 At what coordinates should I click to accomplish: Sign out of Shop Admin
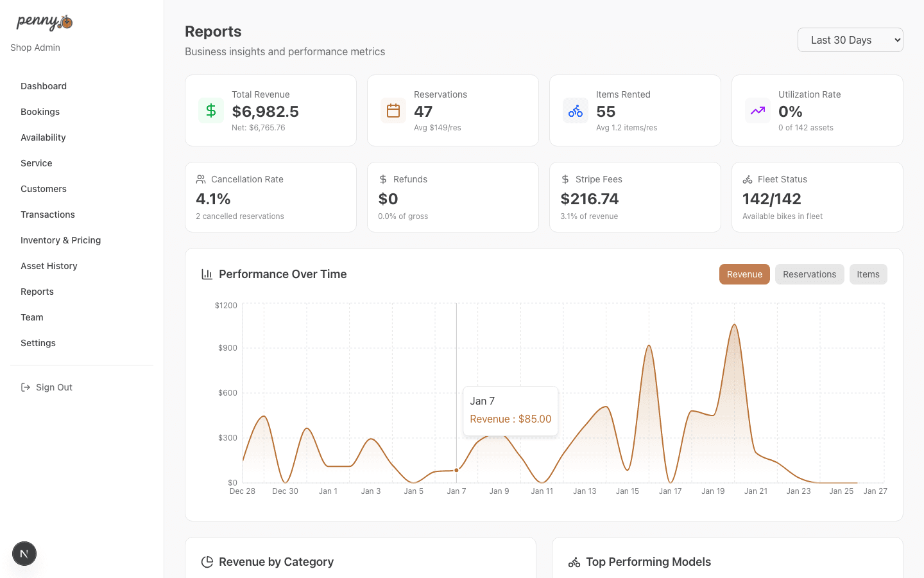tap(54, 387)
